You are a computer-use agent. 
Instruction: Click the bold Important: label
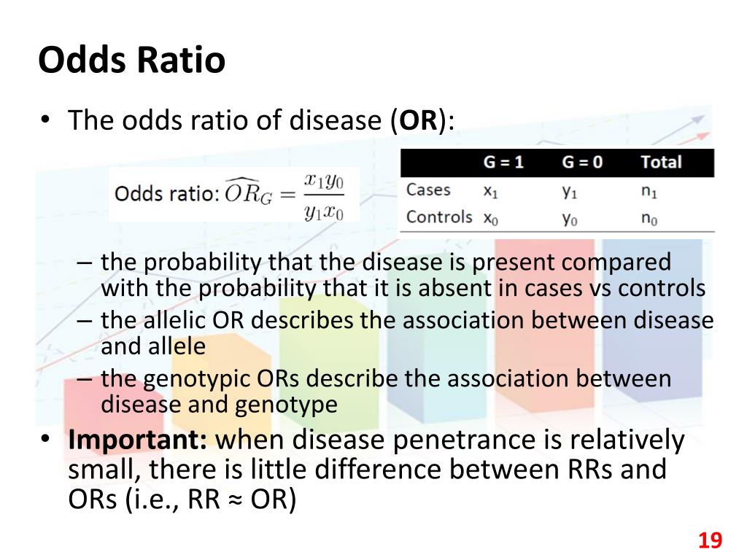[138, 439]
